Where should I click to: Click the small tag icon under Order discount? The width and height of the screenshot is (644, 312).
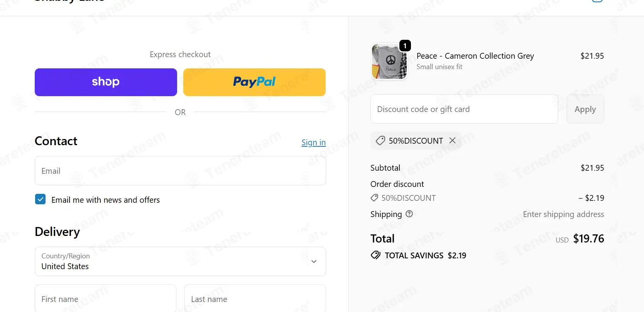point(374,198)
